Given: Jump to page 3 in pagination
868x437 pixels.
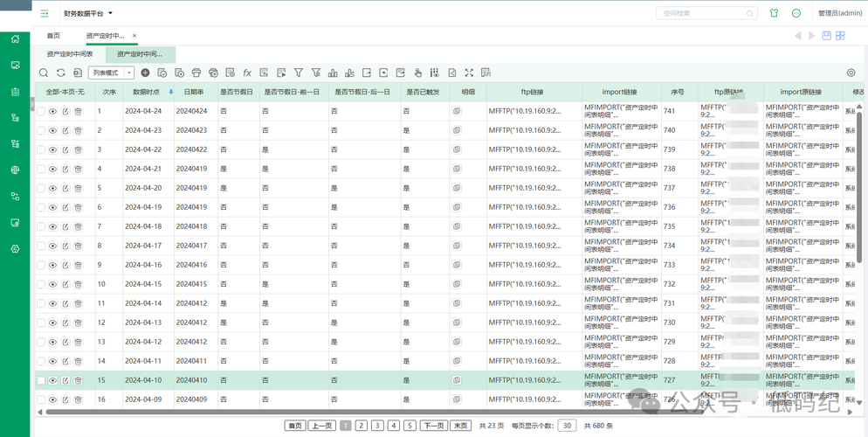Looking at the screenshot, I should (x=377, y=426).
